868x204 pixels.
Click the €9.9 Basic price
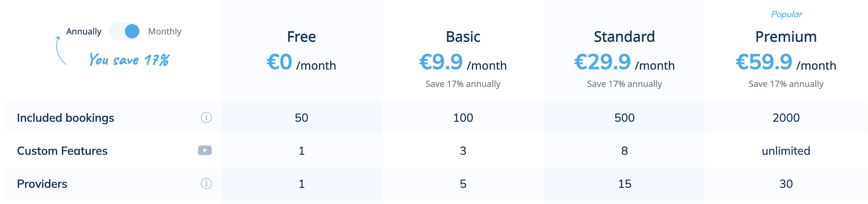coord(441,62)
